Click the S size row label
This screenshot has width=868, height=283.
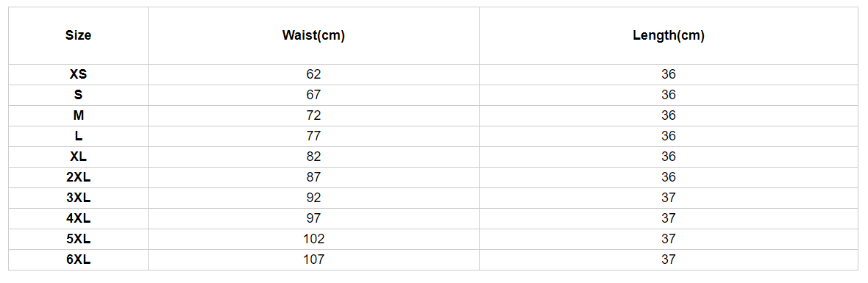[78, 95]
